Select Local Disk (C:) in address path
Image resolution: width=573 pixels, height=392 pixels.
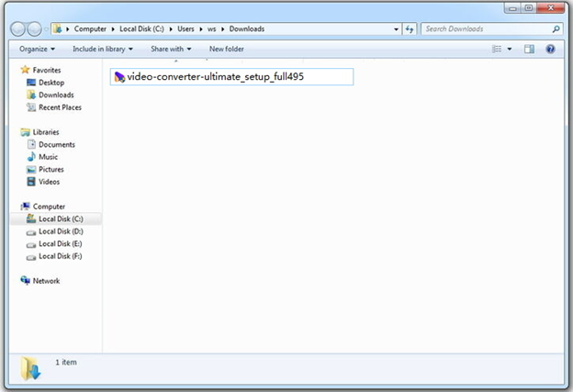tap(141, 28)
